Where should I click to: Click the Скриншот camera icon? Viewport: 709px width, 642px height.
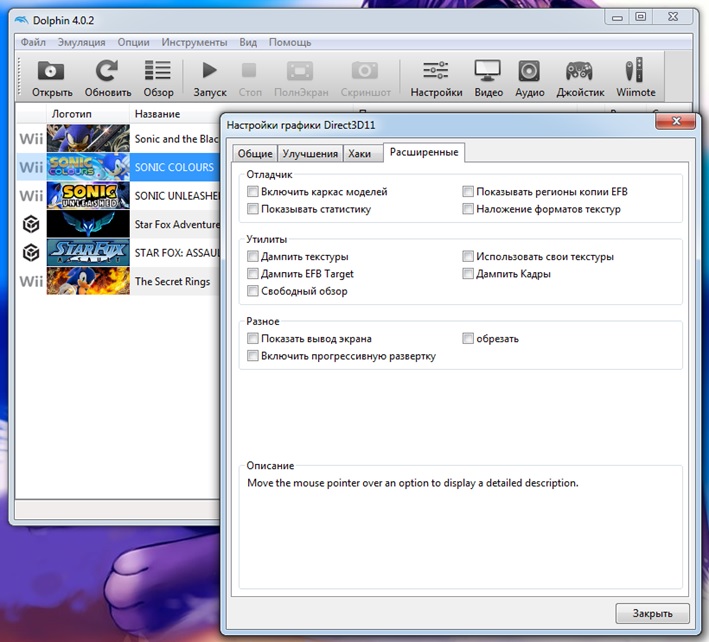coord(365,71)
